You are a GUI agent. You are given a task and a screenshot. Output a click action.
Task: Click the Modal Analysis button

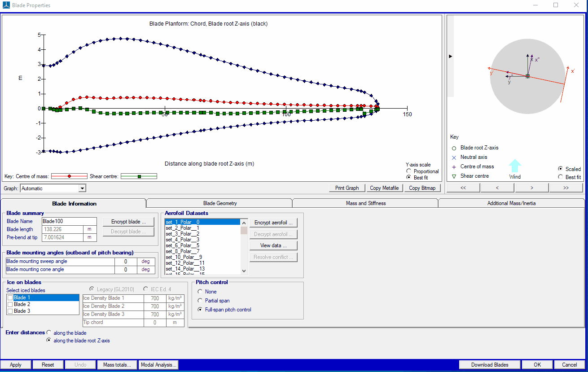click(x=158, y=365)
